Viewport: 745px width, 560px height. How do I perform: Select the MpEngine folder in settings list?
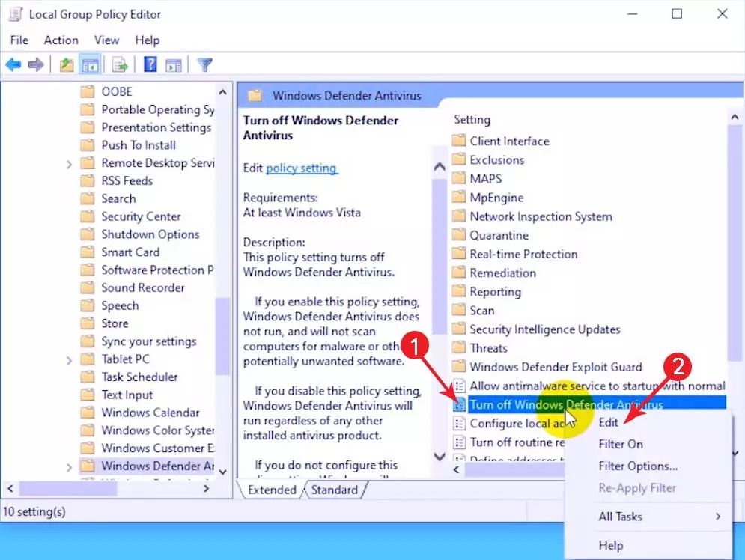[496, 197]
